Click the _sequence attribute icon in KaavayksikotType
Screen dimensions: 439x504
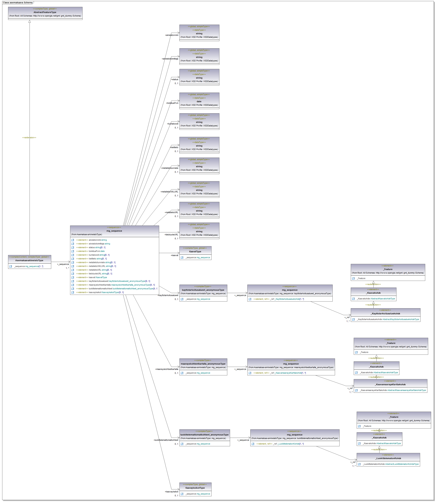(182, 494)
